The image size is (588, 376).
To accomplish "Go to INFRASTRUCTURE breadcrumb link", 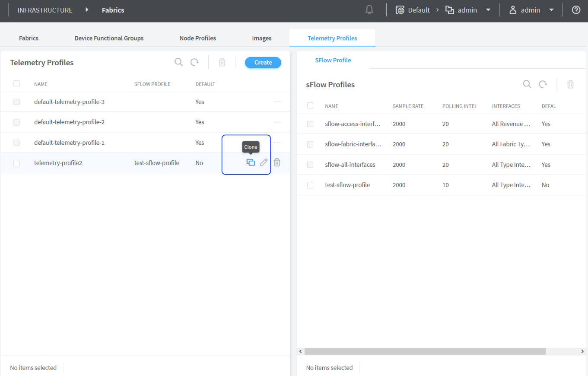I will pos(45,10).
